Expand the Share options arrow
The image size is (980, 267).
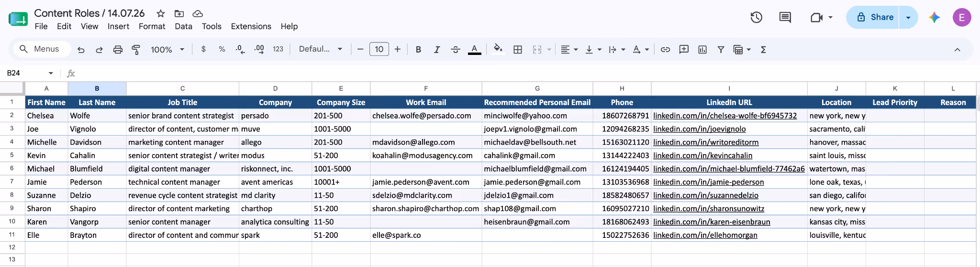[908, 18]
